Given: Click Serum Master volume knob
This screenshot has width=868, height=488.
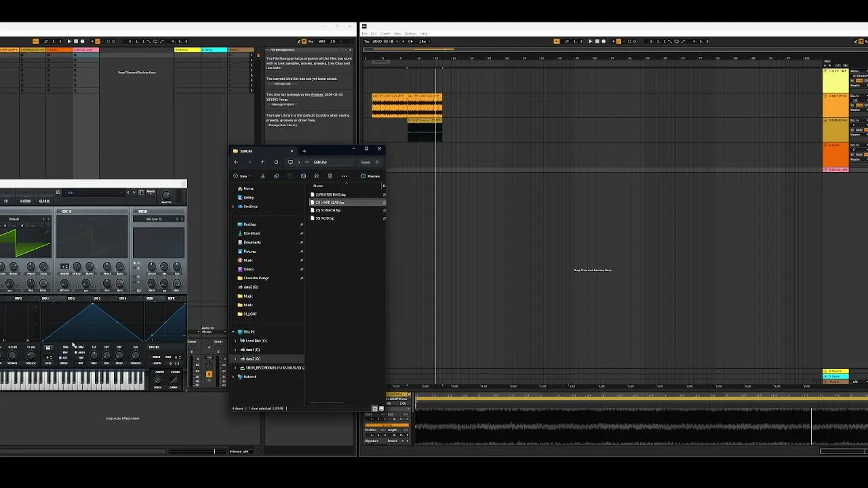Looking at the screenshot, I should tap(165, 195).
